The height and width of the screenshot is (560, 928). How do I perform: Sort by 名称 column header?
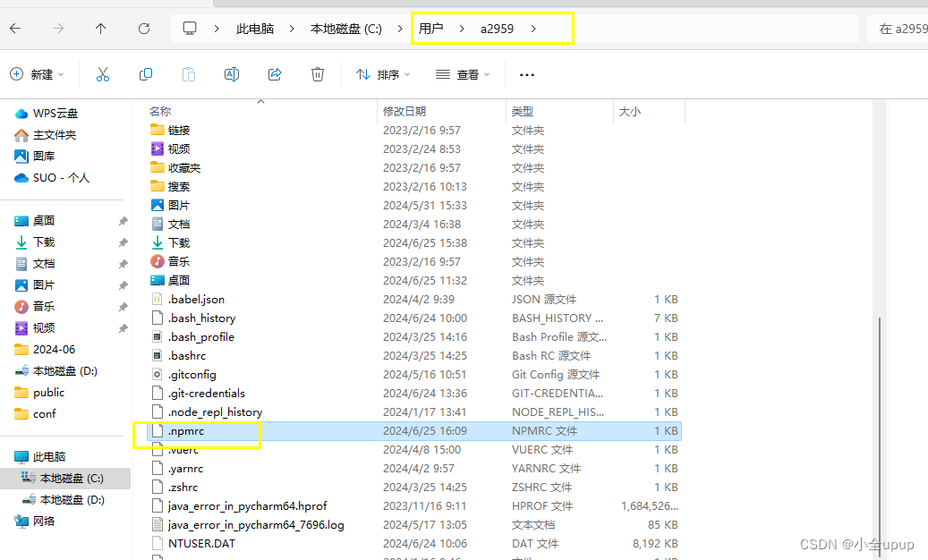click(160, 111)
